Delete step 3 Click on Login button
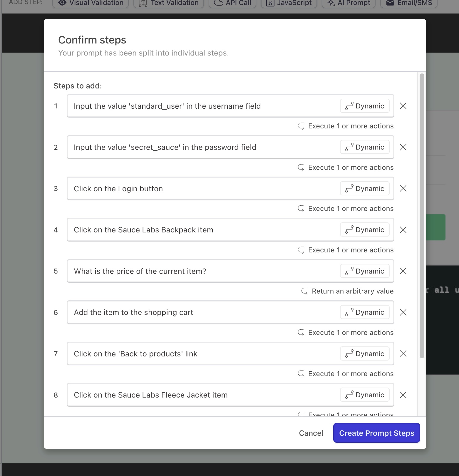Screen dimensions: 459x476 [x=403, y=188]
